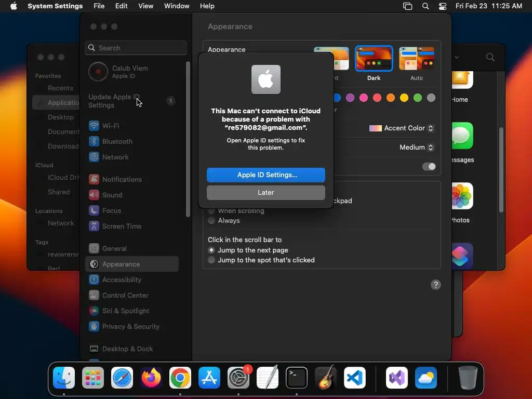Dismiss dialog with Later button
The image size is (532, 399).
coord(266,193)
